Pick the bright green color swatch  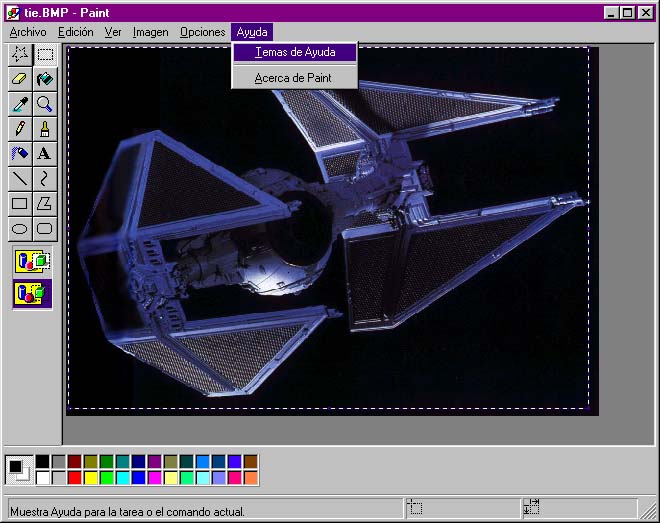point(106,478)
